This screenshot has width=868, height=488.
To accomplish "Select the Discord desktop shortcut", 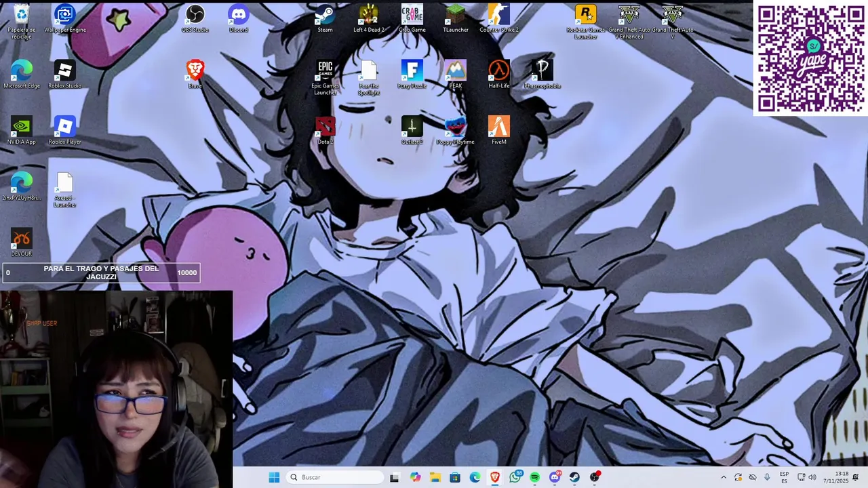I will (239, 18).
